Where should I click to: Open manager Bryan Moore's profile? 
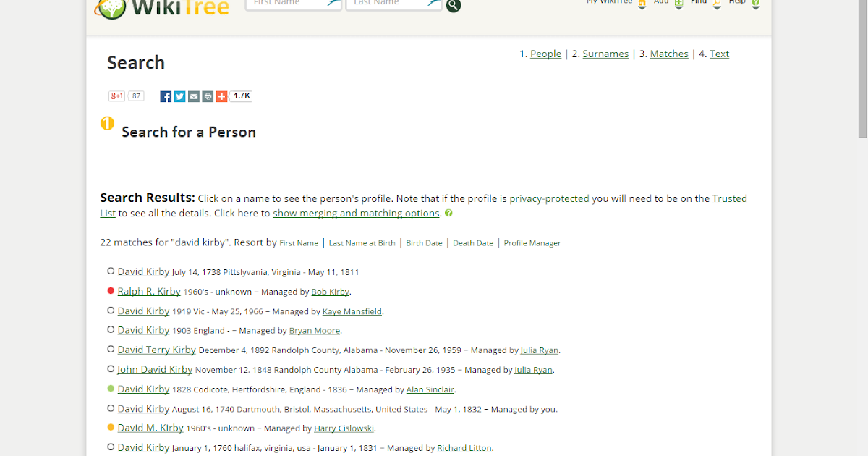point(315,330)
